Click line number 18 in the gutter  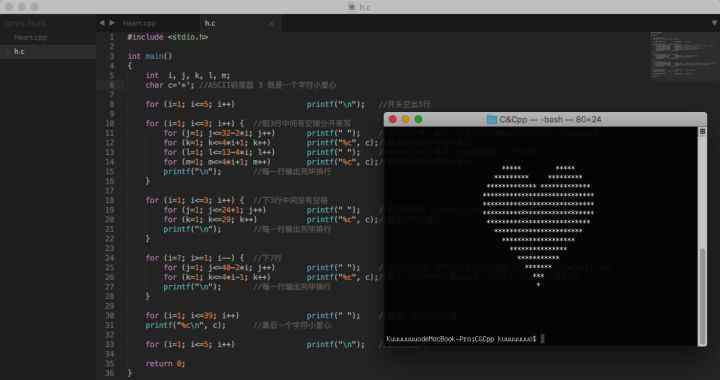click(110, 200)
